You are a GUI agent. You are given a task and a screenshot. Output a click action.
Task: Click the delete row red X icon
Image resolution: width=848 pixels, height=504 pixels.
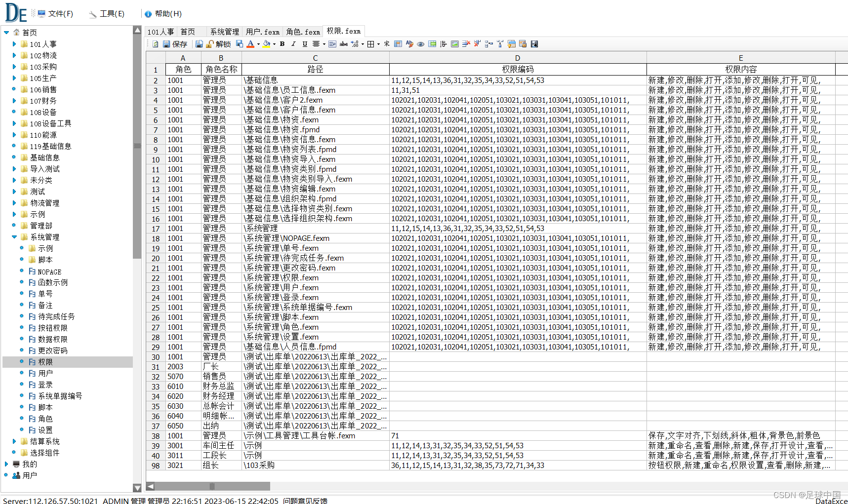pyautogui.click(x=466, y=44)
